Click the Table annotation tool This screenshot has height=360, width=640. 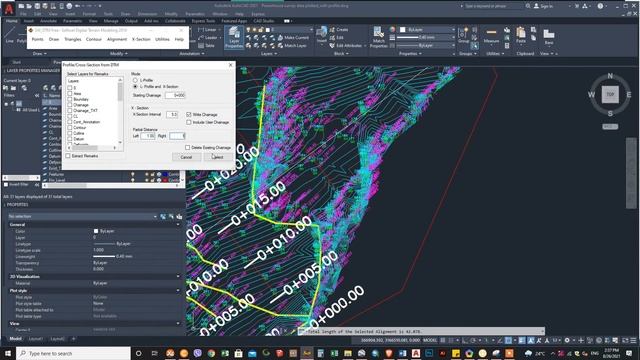207,46
